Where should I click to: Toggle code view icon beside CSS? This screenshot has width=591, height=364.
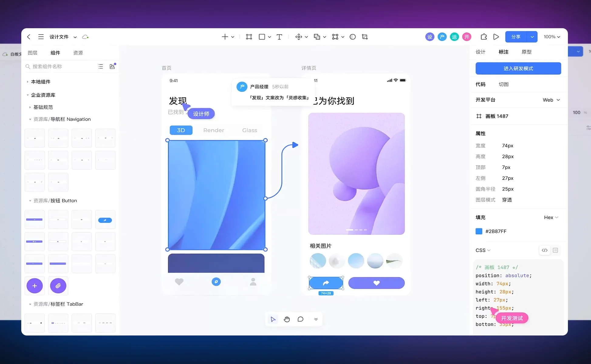click(545, 250)
